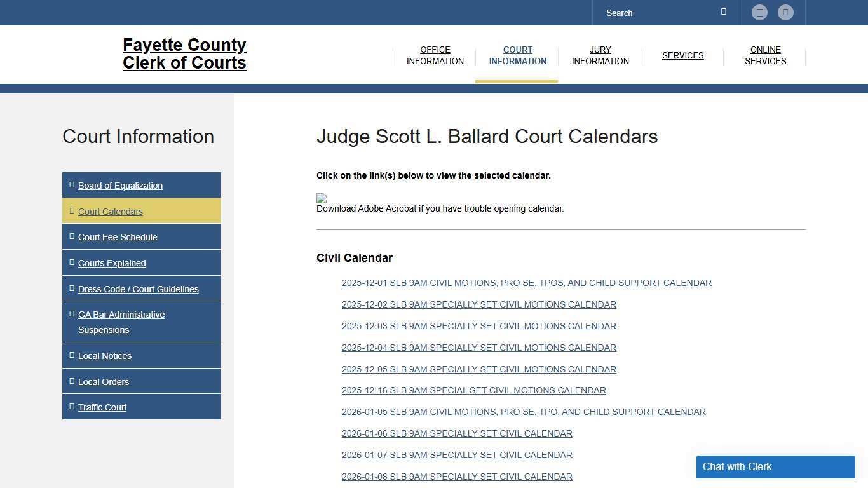Click the bullet icon beside Traffic Court
This screenshot has height=488, width=868.
[71, 406]
